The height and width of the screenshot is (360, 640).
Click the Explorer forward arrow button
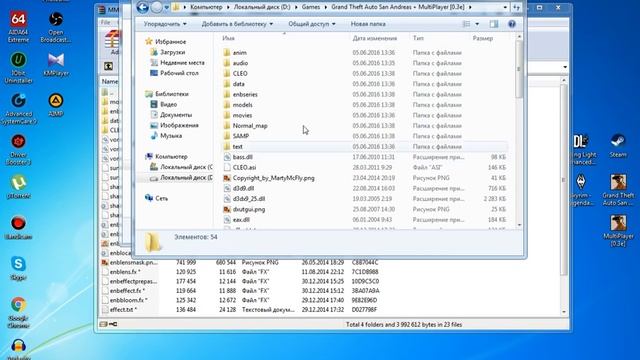click(156, 7)
